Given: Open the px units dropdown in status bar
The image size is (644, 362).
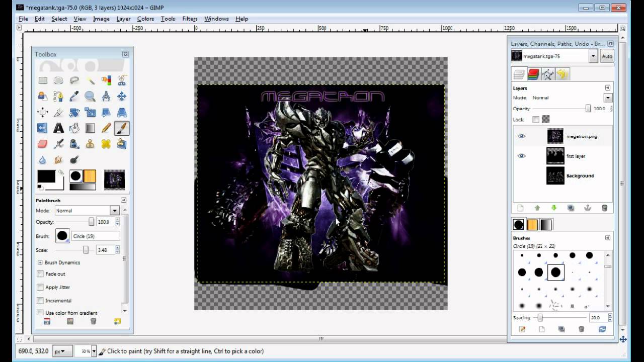Looking at the screenshot, I should [x=63, y=351].
